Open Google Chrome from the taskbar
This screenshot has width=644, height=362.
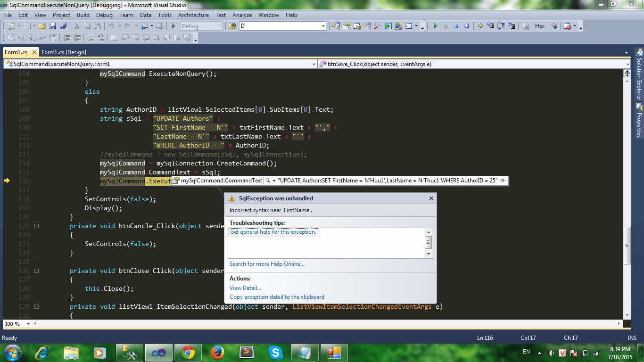(x=188, y=352)
